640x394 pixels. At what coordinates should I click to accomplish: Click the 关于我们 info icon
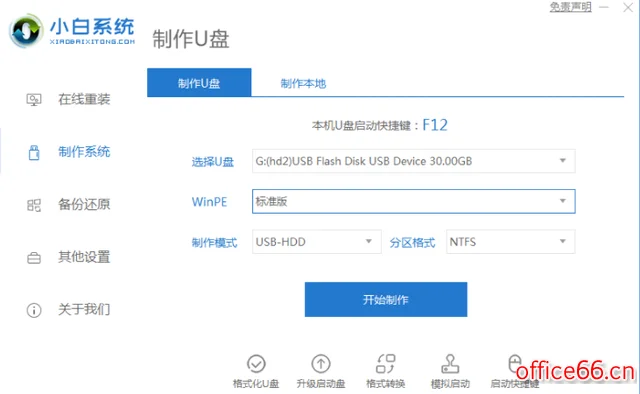(x=34, y=310)
